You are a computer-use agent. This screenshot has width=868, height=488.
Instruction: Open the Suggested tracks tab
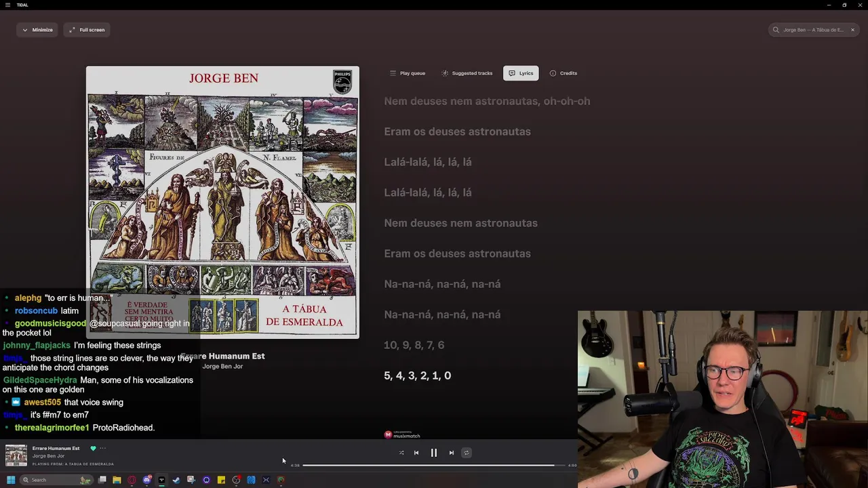pyautogui.click(x=467, y=73)
